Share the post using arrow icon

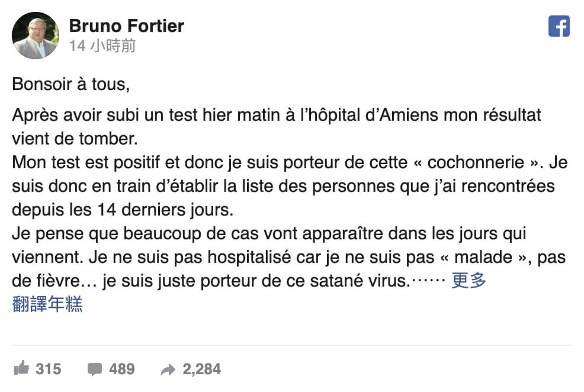coord(168,369)
